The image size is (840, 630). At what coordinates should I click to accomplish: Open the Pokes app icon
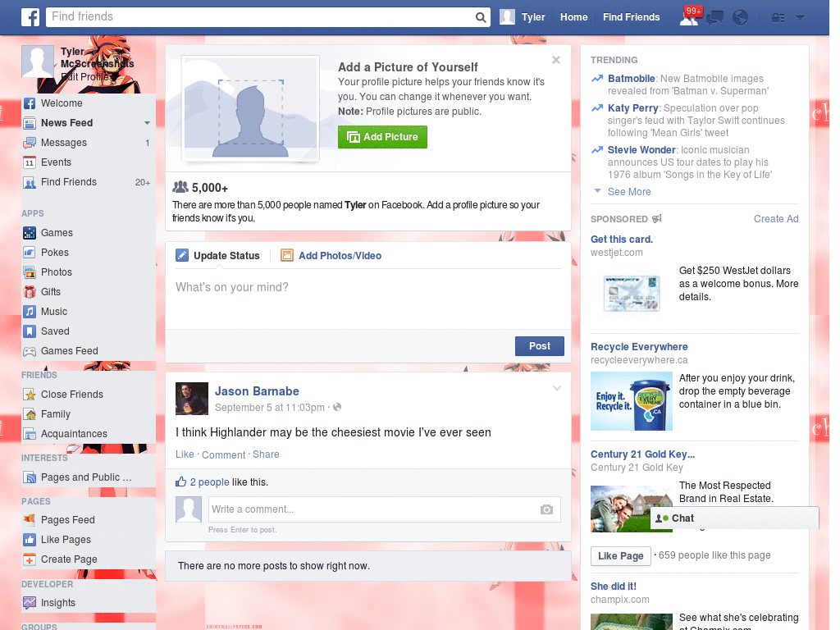[30, 253]
